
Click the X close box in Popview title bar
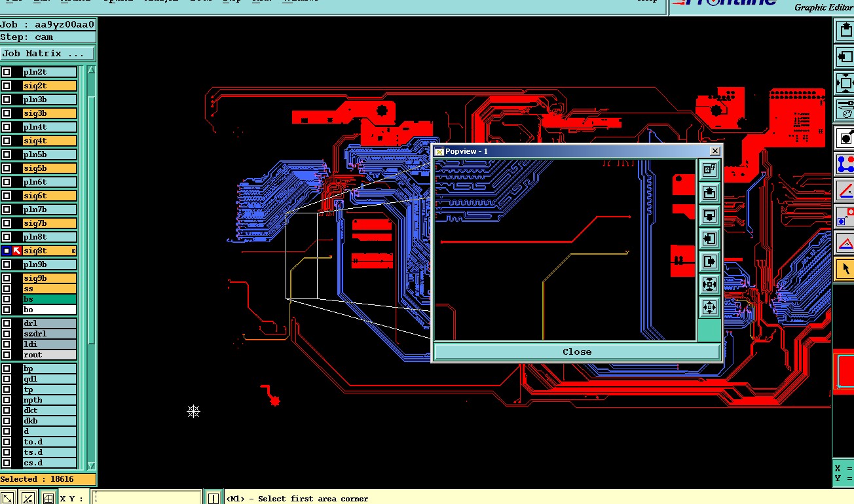(x=715, y=151)
